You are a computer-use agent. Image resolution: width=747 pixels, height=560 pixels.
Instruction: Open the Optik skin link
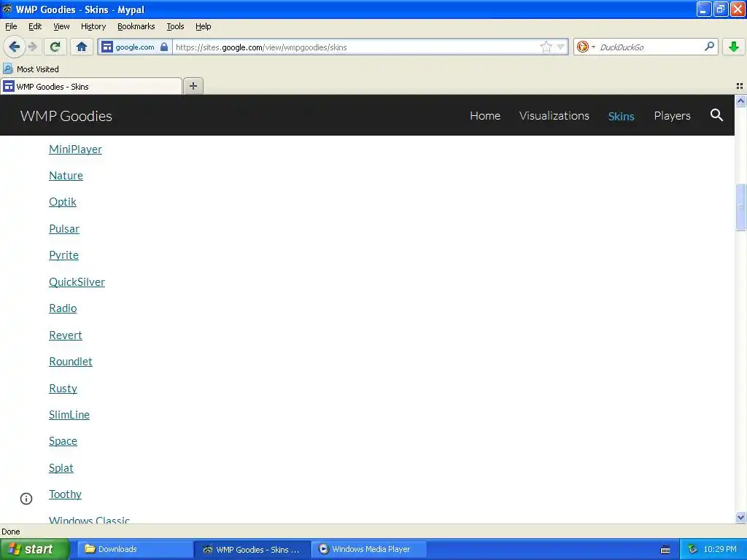[x=63, y=202]
